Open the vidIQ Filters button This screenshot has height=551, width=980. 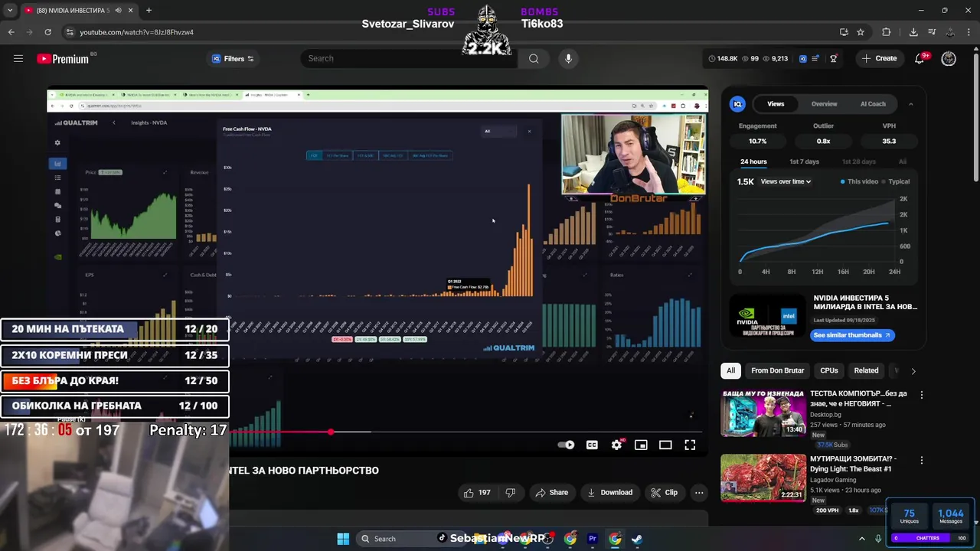(233, 59)
